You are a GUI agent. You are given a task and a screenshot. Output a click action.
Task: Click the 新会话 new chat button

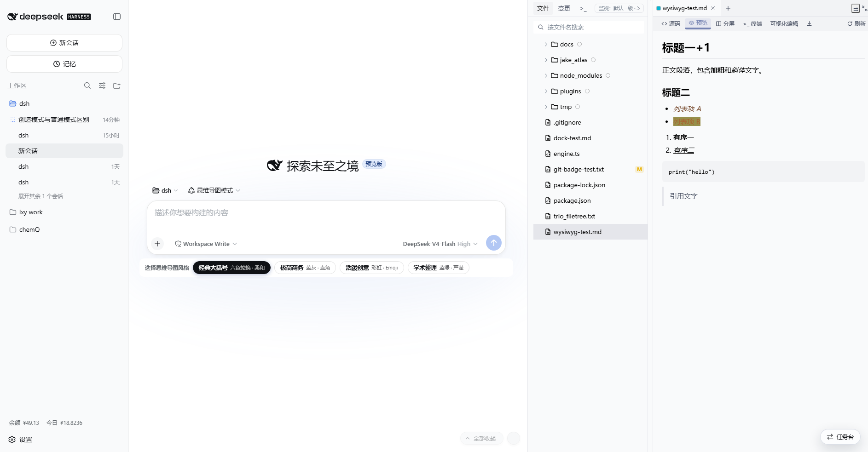tap(64, 43)
